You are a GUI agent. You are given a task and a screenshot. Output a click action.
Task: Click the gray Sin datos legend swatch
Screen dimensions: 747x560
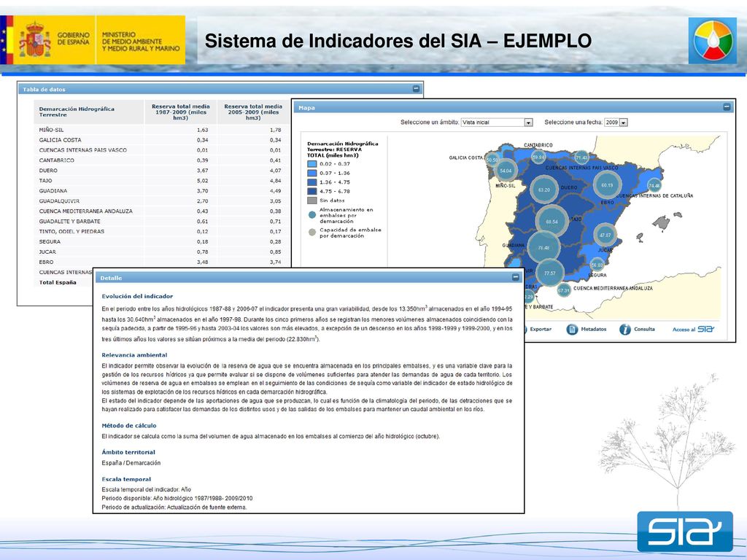(x=312, y=201)
